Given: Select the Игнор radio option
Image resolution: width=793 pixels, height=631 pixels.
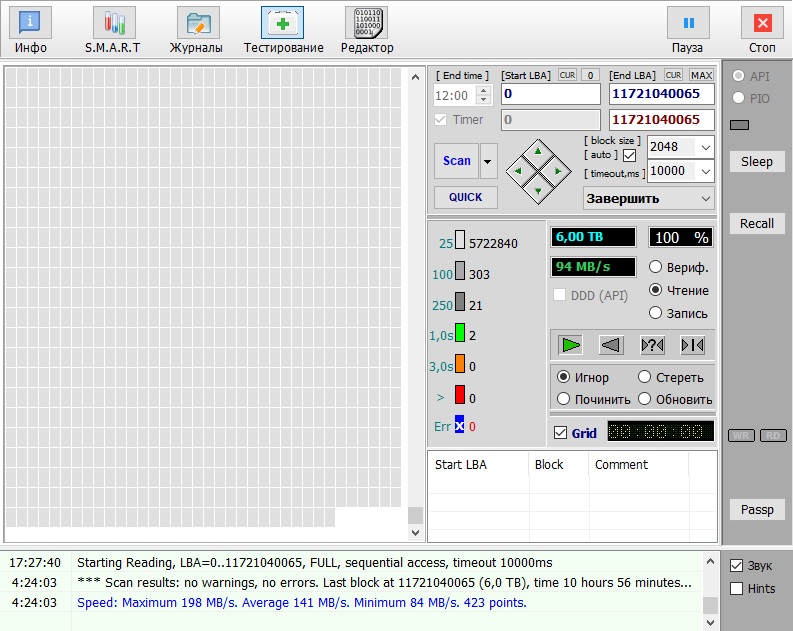Looking at the screenshot, I should (563, 377).
